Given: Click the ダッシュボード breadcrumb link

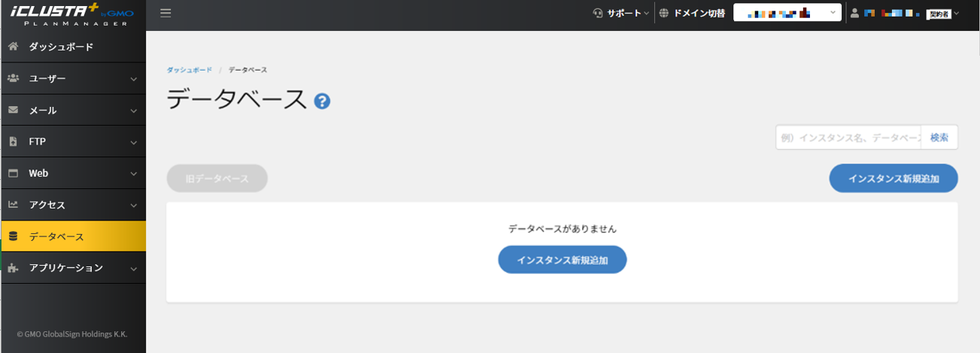Looking at the screenshot, I should click(x=189, y=70).
